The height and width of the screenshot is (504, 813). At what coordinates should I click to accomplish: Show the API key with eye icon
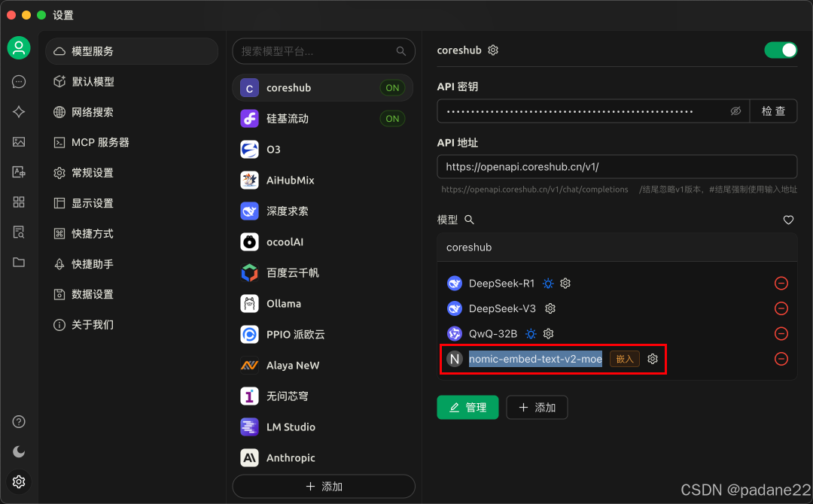735,111
